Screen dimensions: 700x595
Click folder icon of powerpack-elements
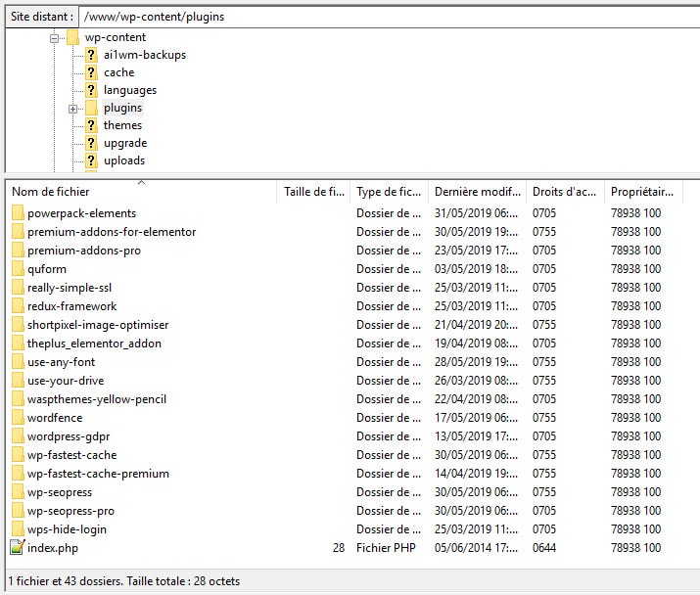[x=18, y=213]
